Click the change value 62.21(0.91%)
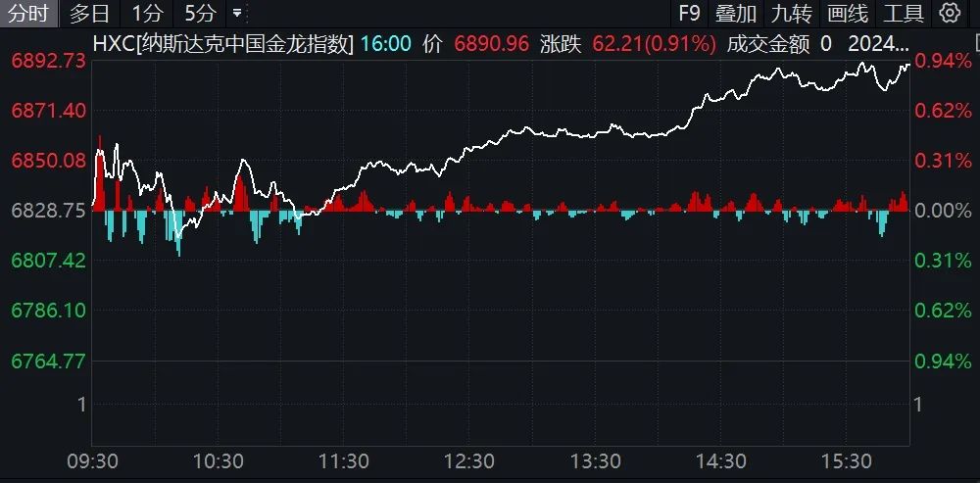980x483 pixels. coord(654,44)
